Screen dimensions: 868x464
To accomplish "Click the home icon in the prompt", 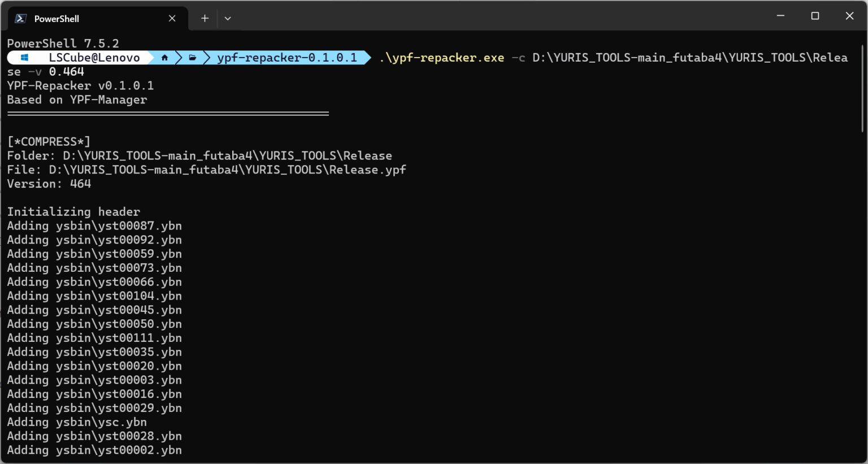I will click(164, 58).
